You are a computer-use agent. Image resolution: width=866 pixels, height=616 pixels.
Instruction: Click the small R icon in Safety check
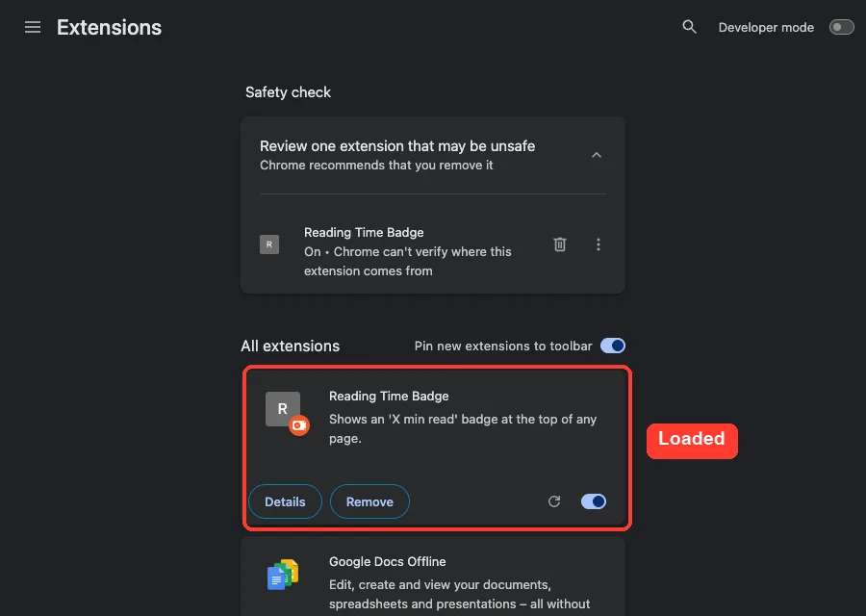pyautogui.click(x=269, y=244)
